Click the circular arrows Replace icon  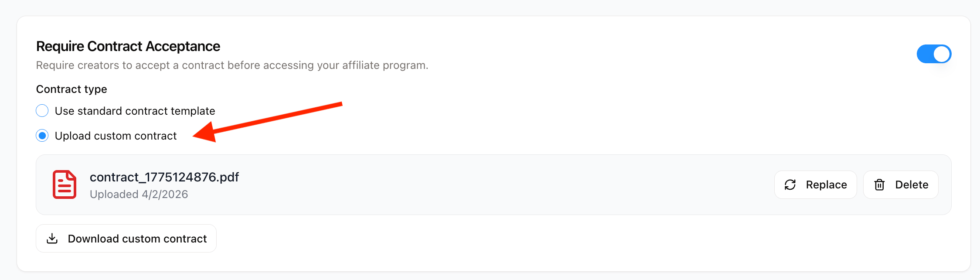click(x=790, y=185)
